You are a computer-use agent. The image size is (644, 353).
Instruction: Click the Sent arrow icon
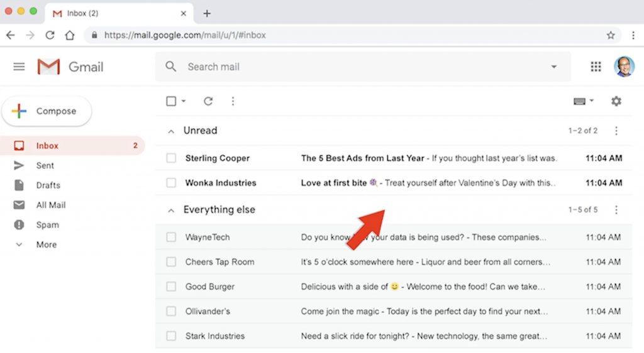point(19,165)
